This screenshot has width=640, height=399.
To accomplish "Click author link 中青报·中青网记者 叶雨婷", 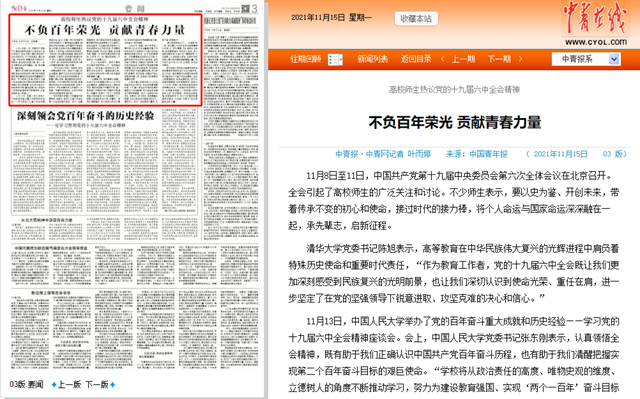I will pyautogui.click(x=383, y=154).
